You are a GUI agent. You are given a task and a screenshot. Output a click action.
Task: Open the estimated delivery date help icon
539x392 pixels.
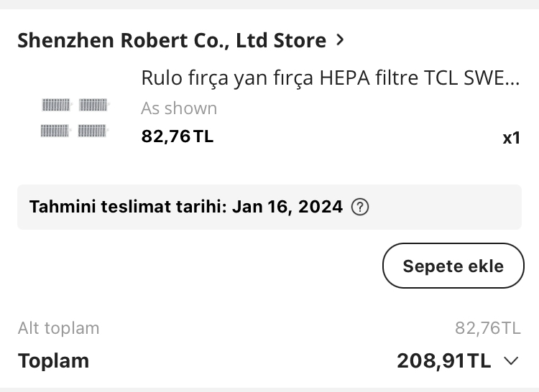click(x=360, y=207)
